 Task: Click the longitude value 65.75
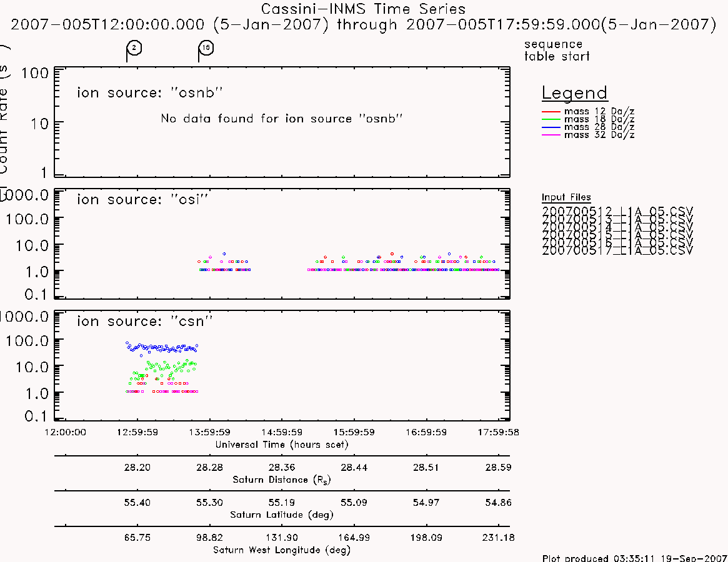pyautogui.click(x=137, y=538)
